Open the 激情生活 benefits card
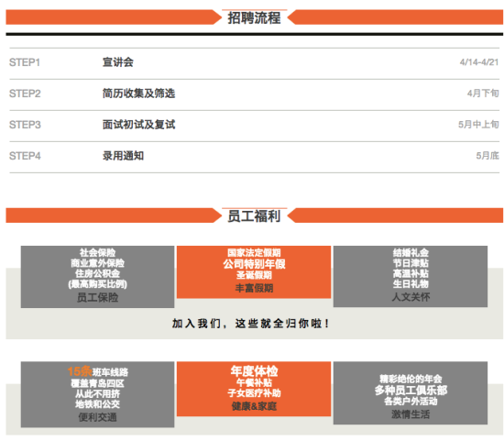Image resolution: width=504 pixels, height=441 pixels. [411, 392]
